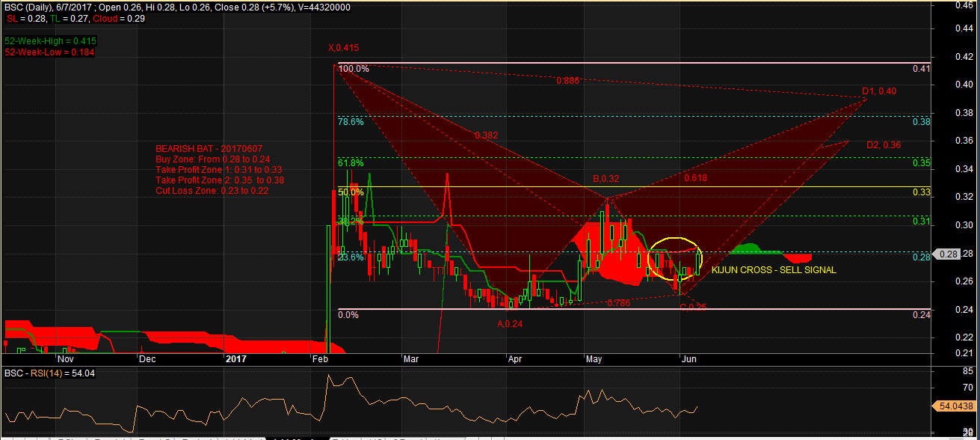This screenshot has height=440, width=980.
Task: Select the 'C,0.25' pattern point label
Action: tap(693, 307)
